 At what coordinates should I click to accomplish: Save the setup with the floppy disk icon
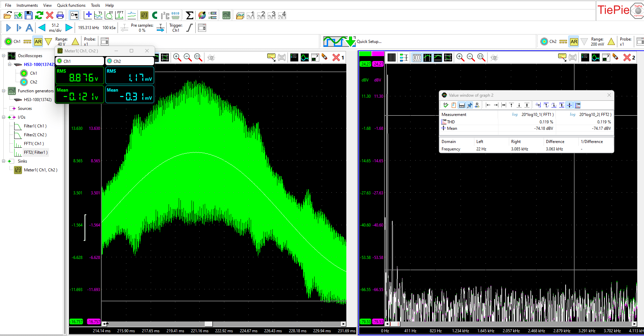tap(29, 15)
